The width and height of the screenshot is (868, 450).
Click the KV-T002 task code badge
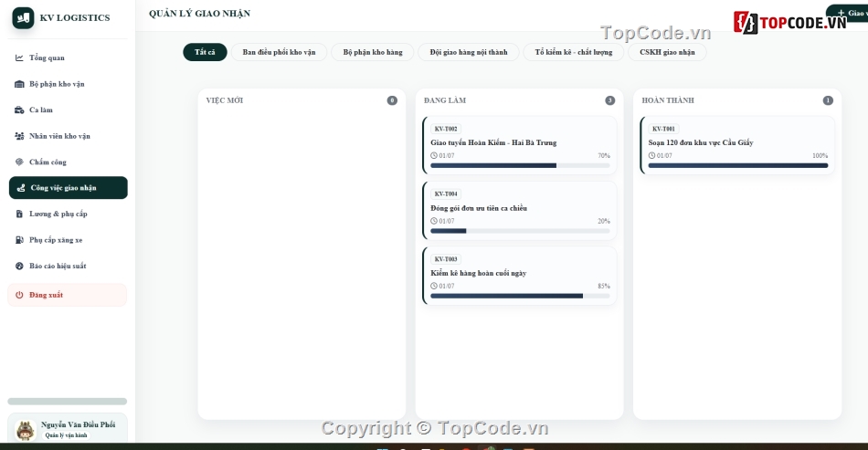446,129
